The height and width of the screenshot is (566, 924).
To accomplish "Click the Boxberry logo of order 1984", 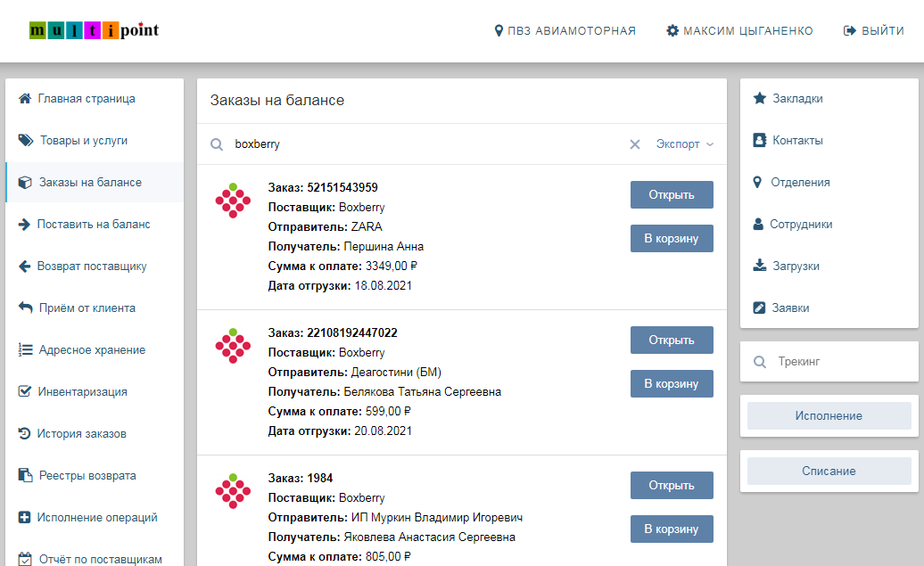I will coord(233,491).
